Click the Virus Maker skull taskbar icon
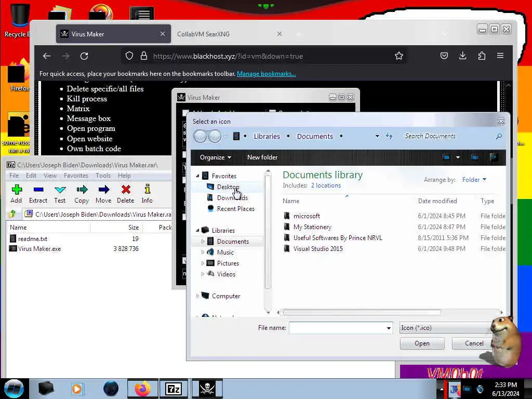 coord(207,389)
